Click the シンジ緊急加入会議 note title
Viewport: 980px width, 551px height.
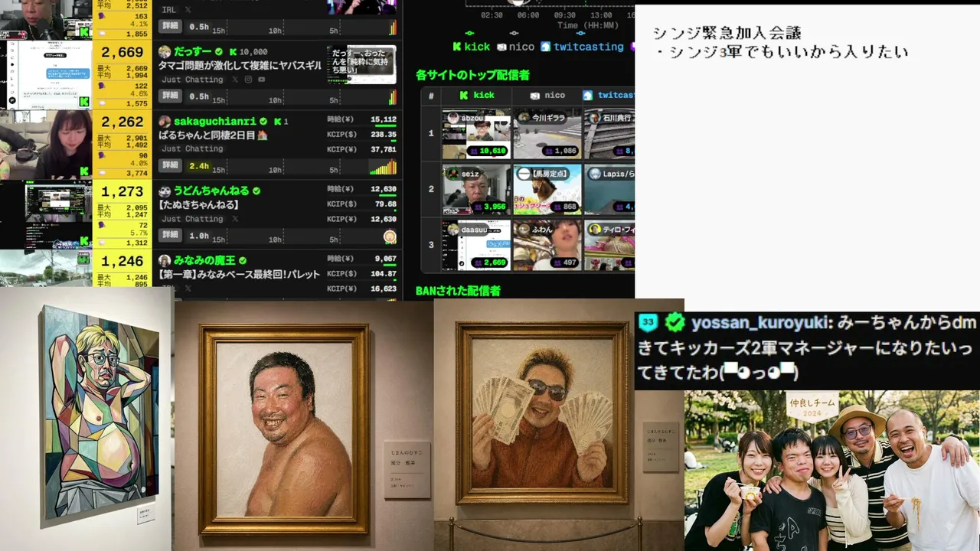727,33
